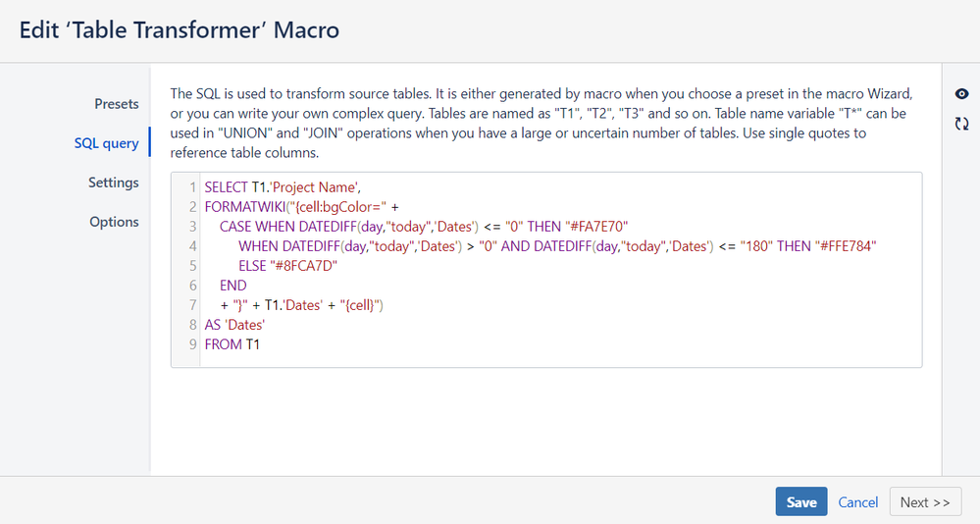Click the FROM T1 line
This screenshot has width=980, height=524.
click(232, 344)
